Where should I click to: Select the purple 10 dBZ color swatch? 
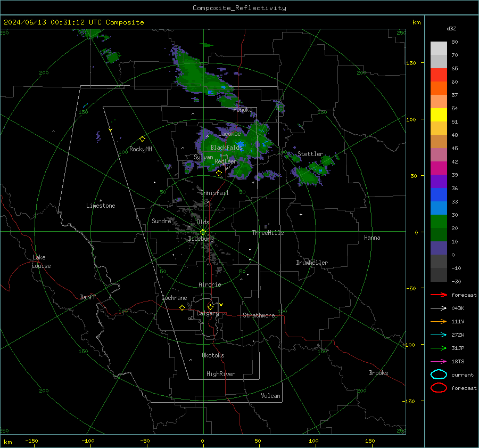click(x=439, y=248)
